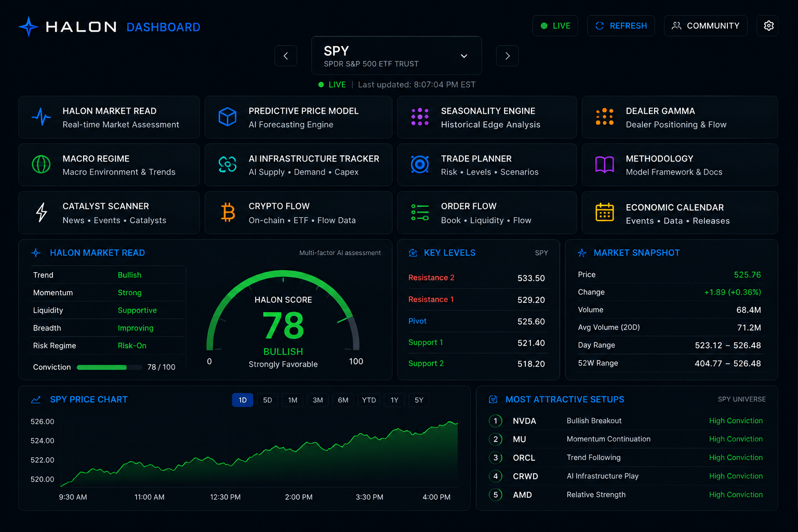798x532 pixels.
Task: Click the Halon Market Read pulse icon
Action: (x=41, y=117)
